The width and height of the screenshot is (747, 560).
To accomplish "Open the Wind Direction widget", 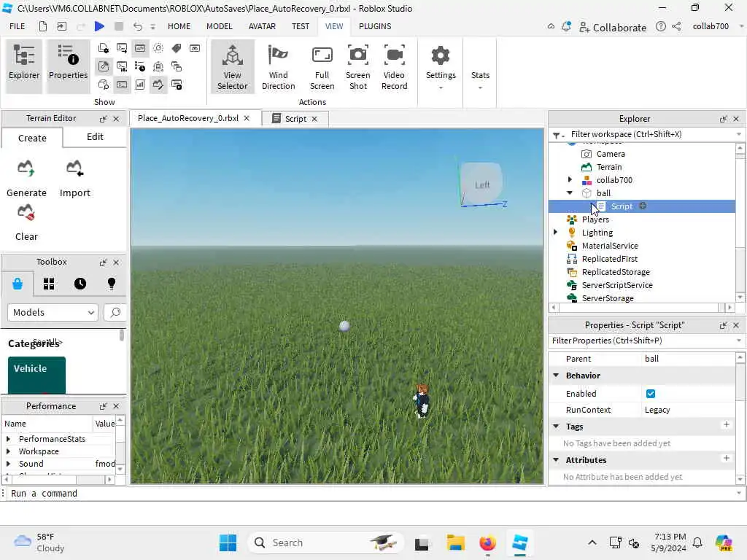I will (278, 66).
